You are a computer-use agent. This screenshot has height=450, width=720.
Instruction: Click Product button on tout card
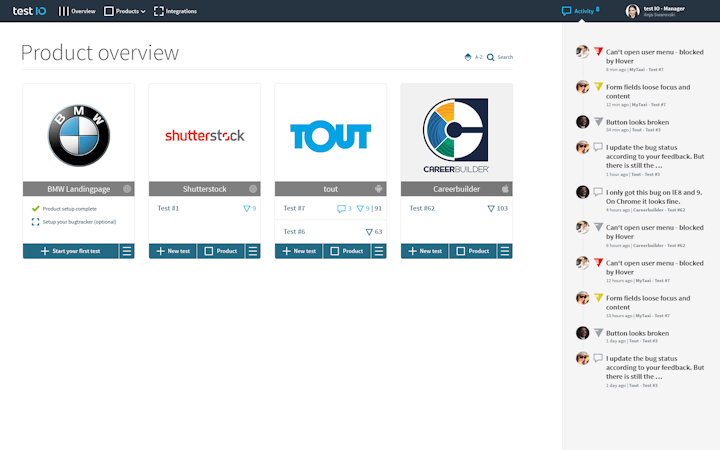(347, 251)
